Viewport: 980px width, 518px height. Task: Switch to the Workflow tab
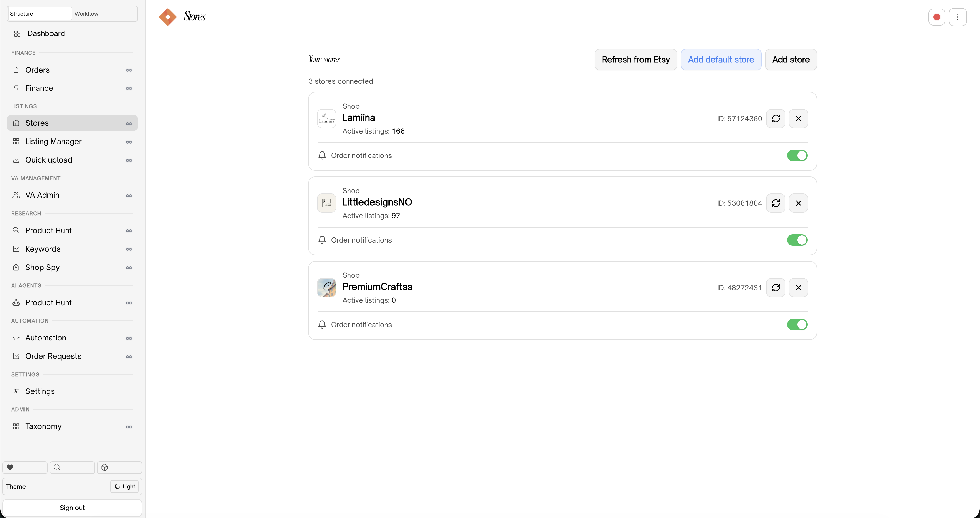point(104,14)
